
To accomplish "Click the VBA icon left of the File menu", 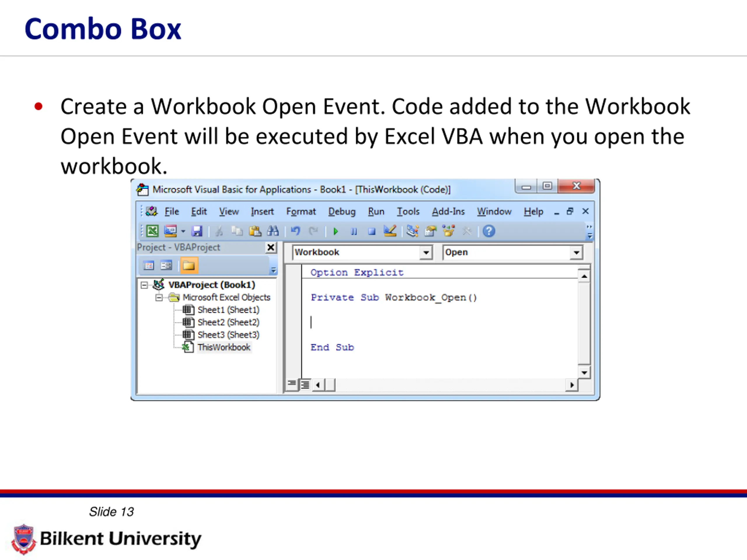I will [151, 211].
